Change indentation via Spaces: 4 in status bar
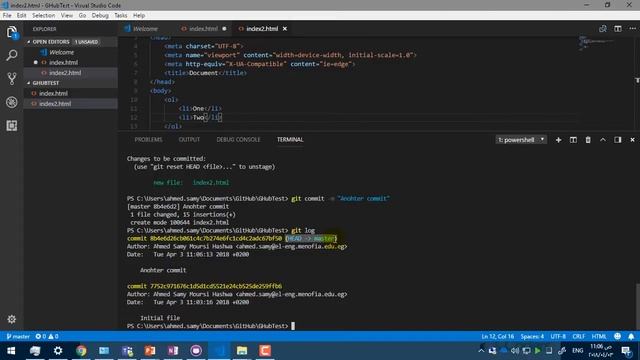 tap(532, 337)
